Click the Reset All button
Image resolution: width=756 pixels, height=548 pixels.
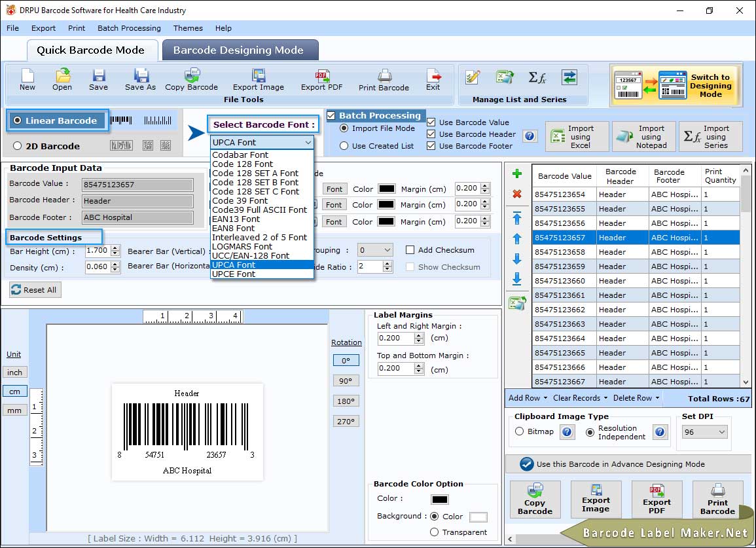[35, 290]
